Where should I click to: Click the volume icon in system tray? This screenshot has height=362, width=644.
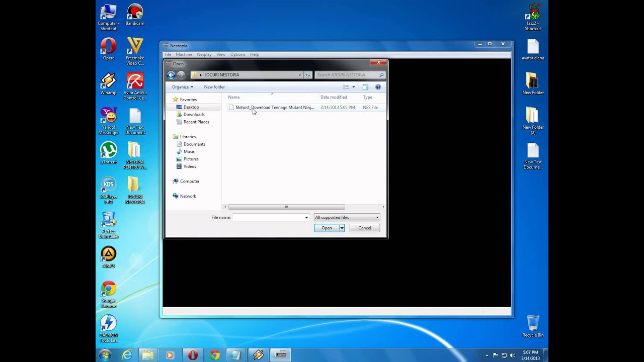pyautogui.click(x=513, y=355)
